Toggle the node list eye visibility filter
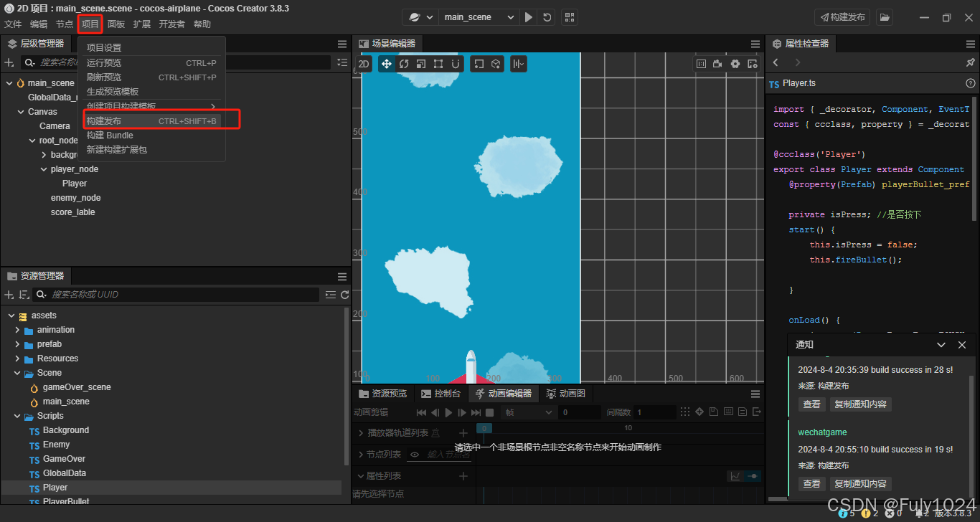Screen dimensions: 980x522 [x=415, y=455]
